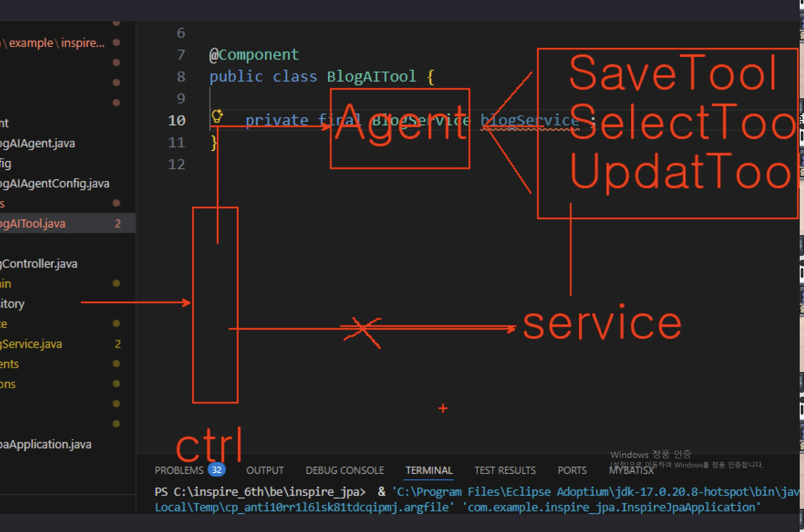Click the InspireJpaApplication class path in terminal
The image size is (804, 532).
tap(612, 507)
